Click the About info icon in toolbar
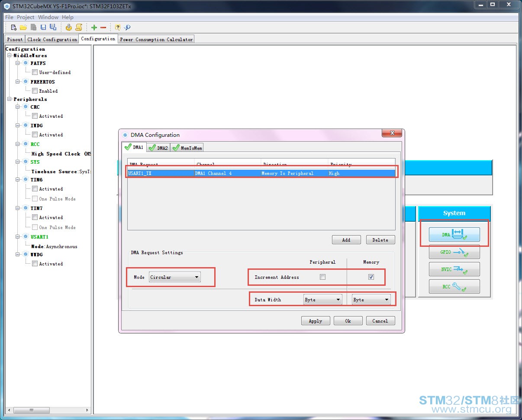 (x=127, y=27)
